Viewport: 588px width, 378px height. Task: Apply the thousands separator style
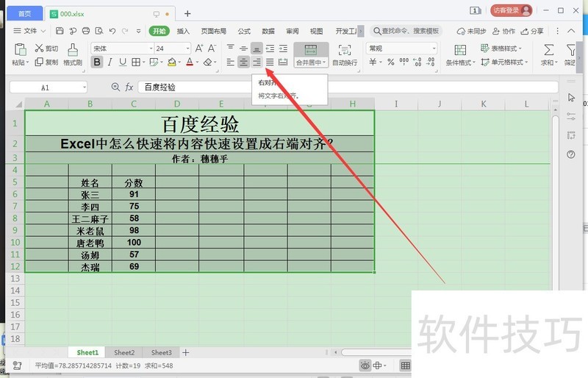[404, 62]
